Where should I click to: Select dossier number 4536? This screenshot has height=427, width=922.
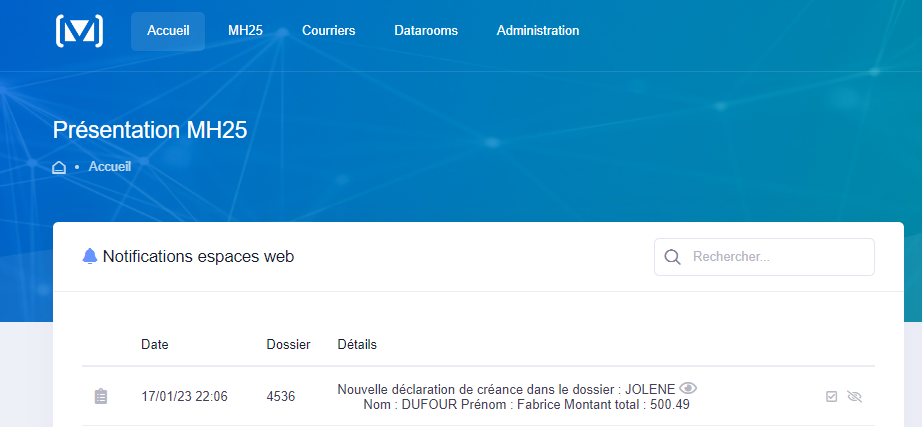pyautogui.click(x=280, y=397)
